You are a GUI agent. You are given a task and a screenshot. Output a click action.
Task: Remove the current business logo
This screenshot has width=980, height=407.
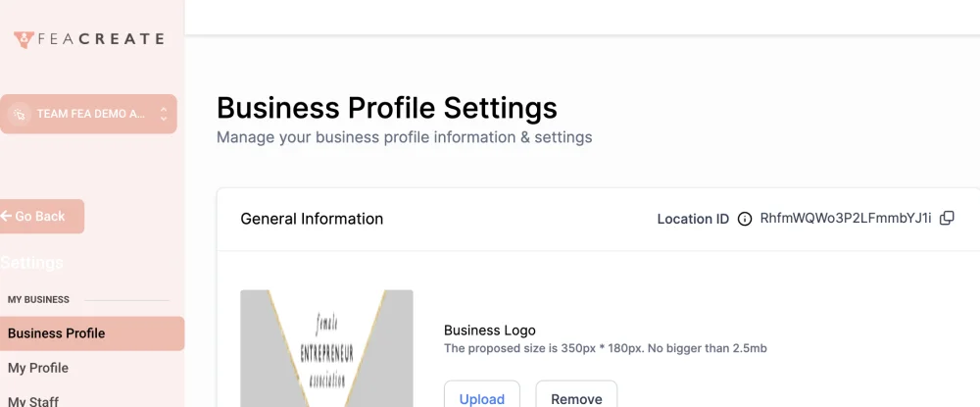[x=576, y=397]
